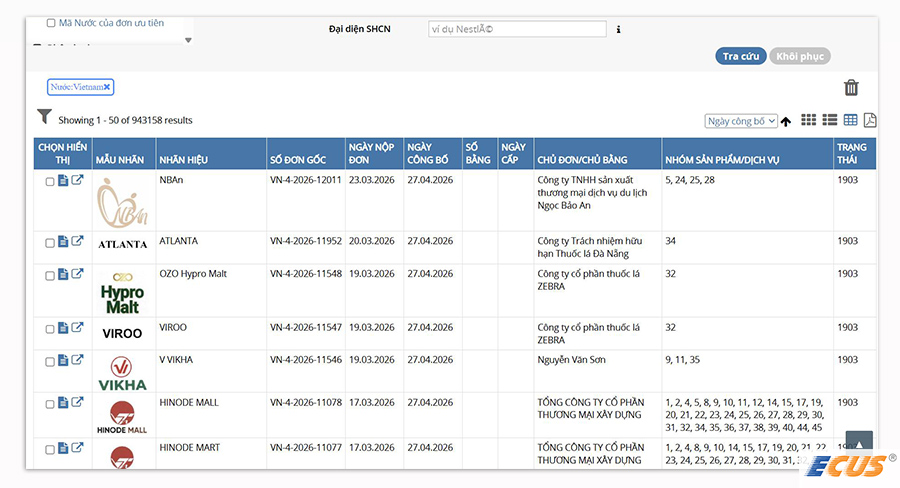Click product group '5, 24, 25, 28'
900x488 pixels.
(690, 180)
